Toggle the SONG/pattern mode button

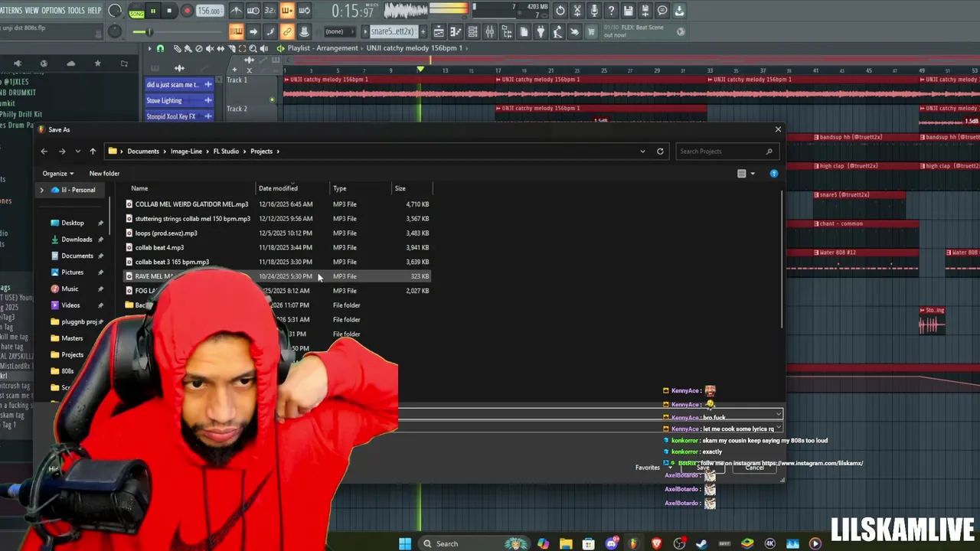point(137,11)
